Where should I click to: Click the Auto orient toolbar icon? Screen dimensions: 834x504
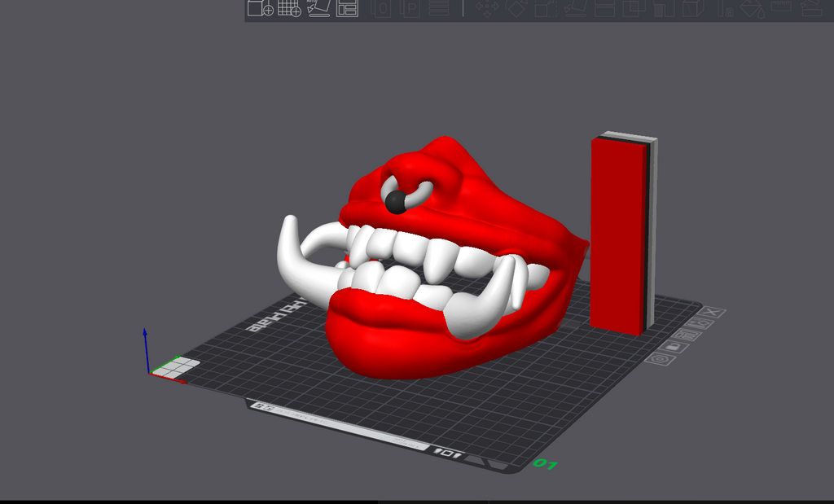(319, 8)
